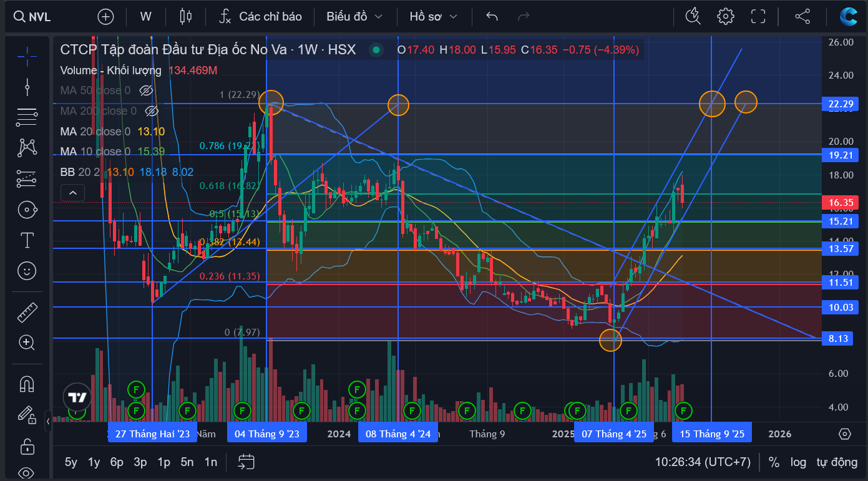Collapse the indicator legend with chevron
The width and height of the screenshot is (868, 481).
pyautogui.click(x=72, y=193)
